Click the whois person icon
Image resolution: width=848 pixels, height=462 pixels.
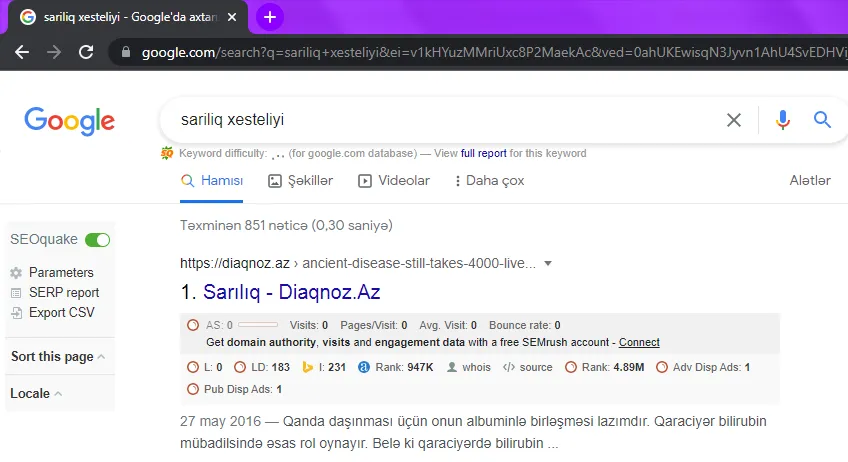452,367
